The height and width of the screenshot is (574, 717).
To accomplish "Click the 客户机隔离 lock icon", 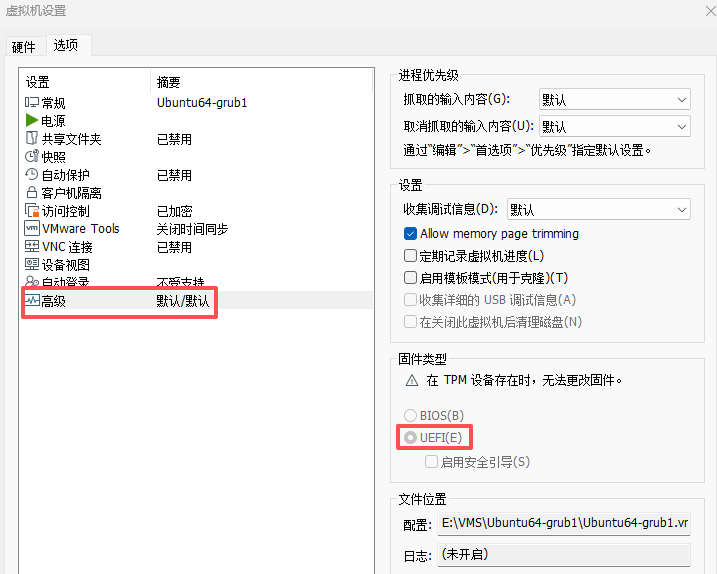I will coord(32,192).
